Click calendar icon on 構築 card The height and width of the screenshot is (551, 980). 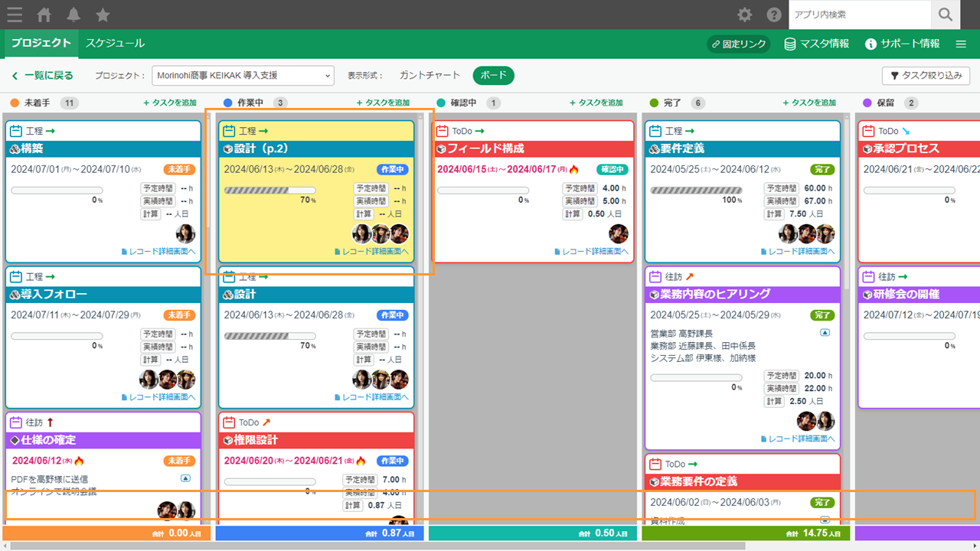tap(16, 131)
